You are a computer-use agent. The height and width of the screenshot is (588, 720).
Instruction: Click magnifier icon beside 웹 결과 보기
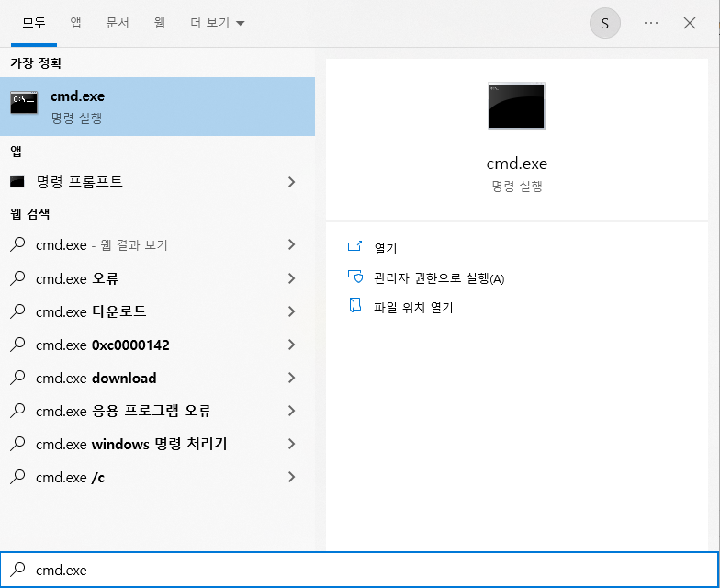(x=17, y=244)
